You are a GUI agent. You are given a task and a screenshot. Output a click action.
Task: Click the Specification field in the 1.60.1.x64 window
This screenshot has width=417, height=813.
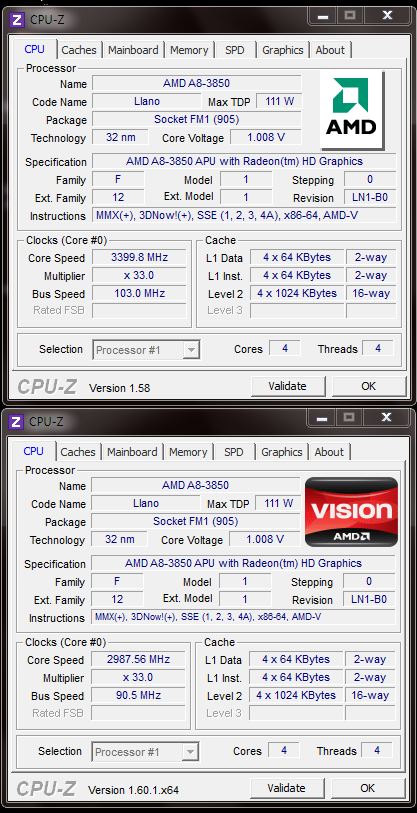click(243, 563)
